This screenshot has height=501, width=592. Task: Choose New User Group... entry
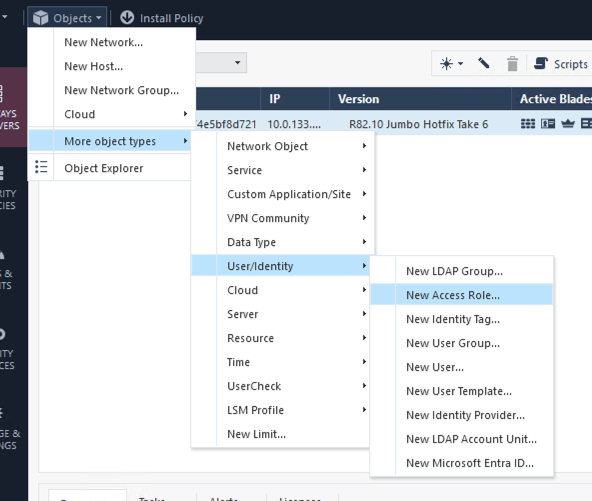pos(461,343)
